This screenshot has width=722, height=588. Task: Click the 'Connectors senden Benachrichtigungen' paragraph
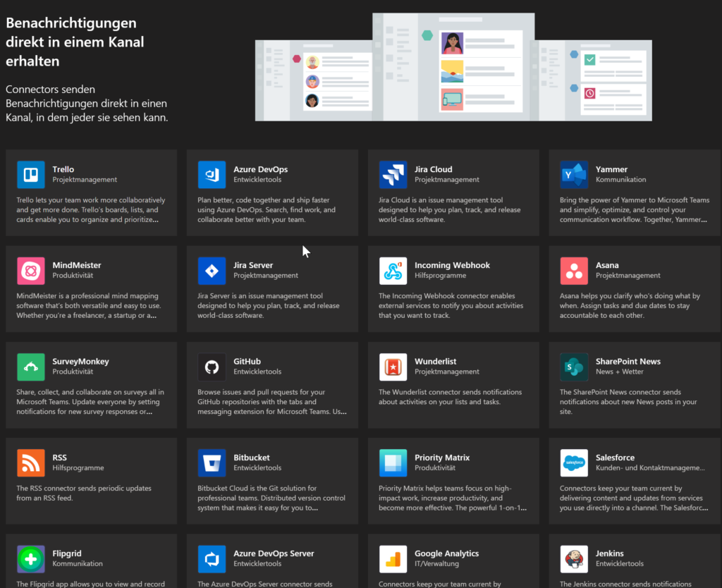[87, 104]
